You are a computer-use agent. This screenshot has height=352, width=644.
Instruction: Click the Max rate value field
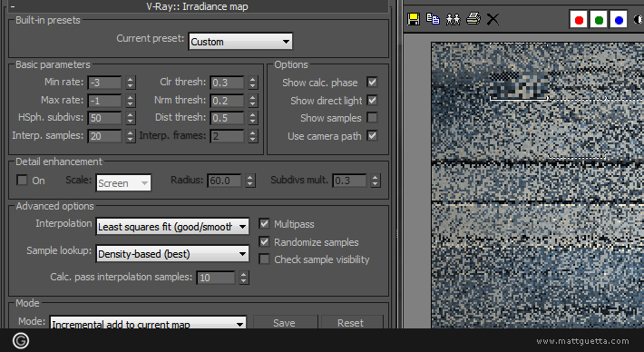tap(104, 101)
